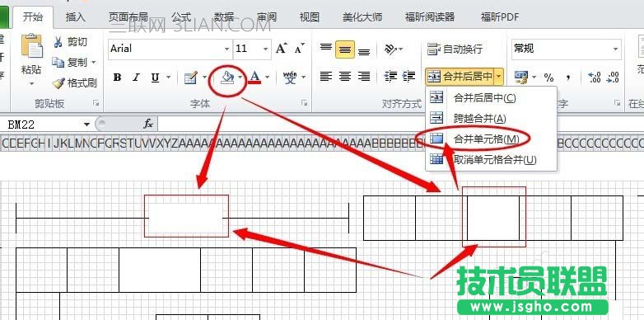The height and width of the screenshot is (320, 644).
Task: Click the phonetic guide wén icon
Action: (290, 77)
